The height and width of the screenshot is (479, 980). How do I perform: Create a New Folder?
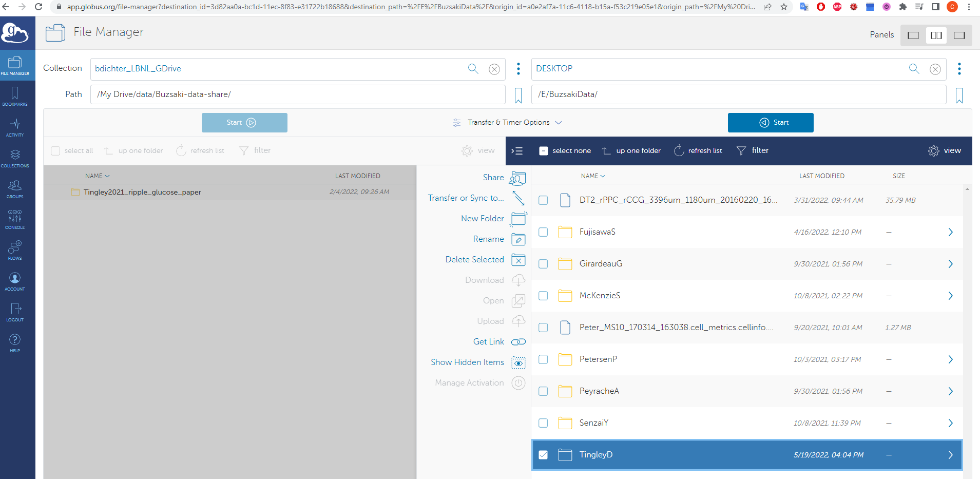coord(493,219)
